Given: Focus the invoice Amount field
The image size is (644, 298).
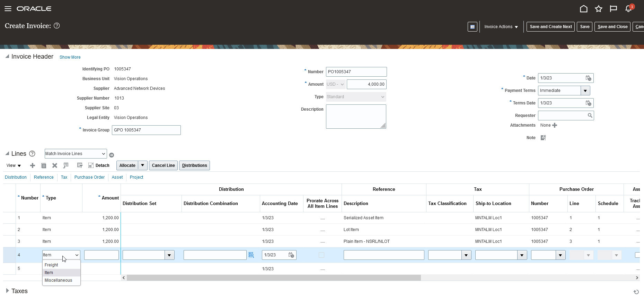Looking at the screenshot, I should [x=367, y=84].
